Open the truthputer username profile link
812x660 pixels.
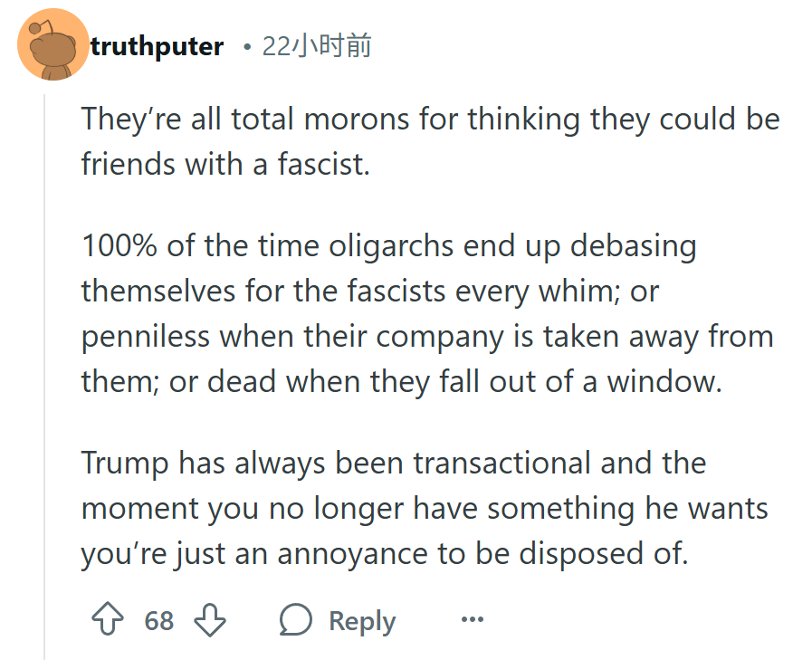pos(158,46)
